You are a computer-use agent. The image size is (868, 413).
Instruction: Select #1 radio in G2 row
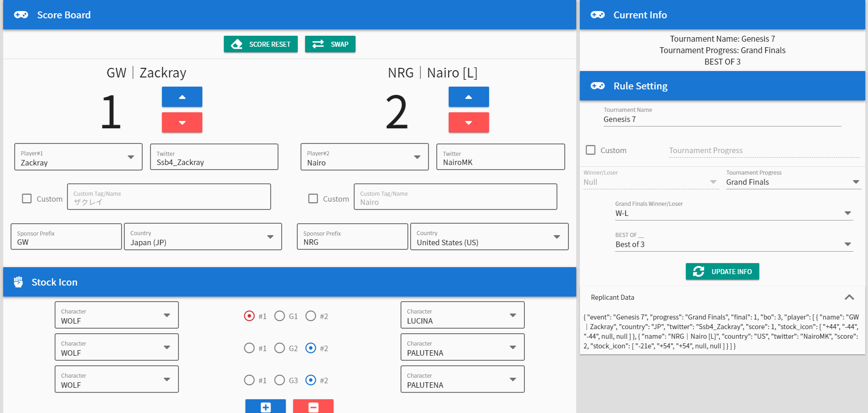(249, 348)
